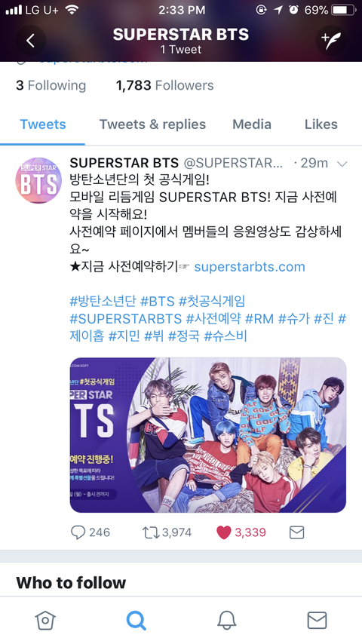The image size is (362, 644).
Task: Open the Likes tab
Action: 321,124
